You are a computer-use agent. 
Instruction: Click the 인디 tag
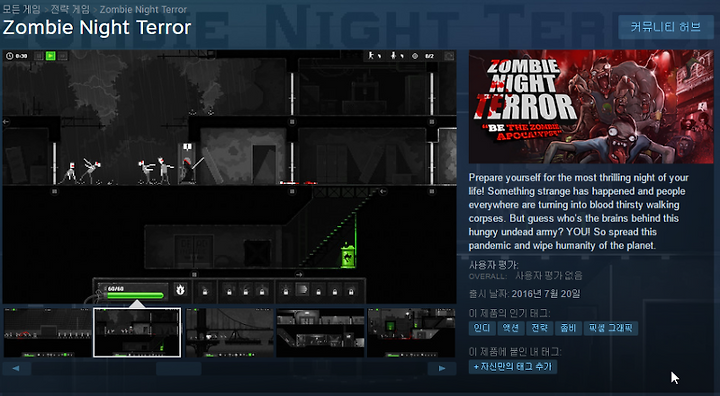[482, 328]
